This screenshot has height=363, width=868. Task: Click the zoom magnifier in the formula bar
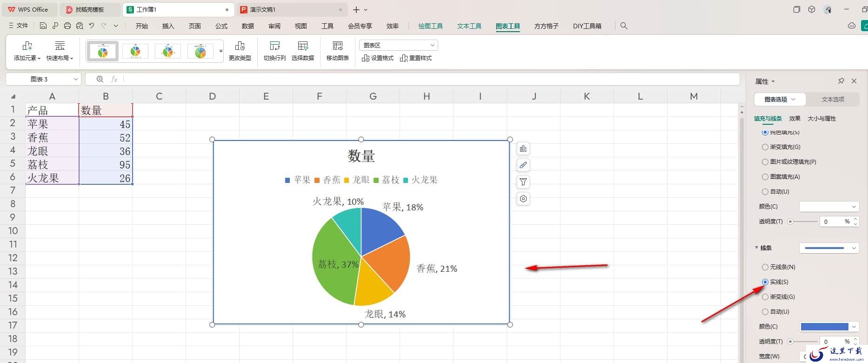coord(100,79)
